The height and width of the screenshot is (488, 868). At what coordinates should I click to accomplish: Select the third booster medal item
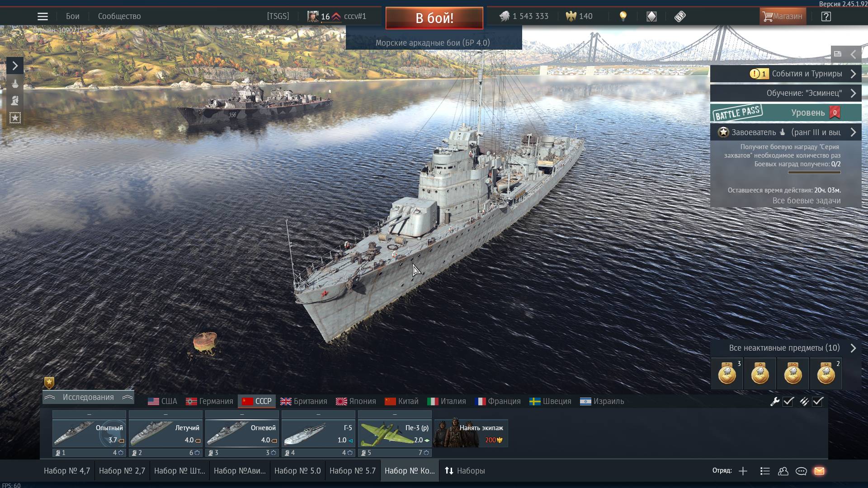[x=793, y=374]
